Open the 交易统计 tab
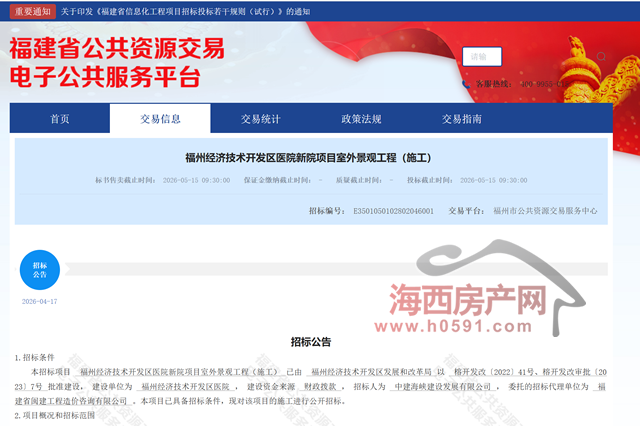The image size is (640, 426). tap(260, 119)
